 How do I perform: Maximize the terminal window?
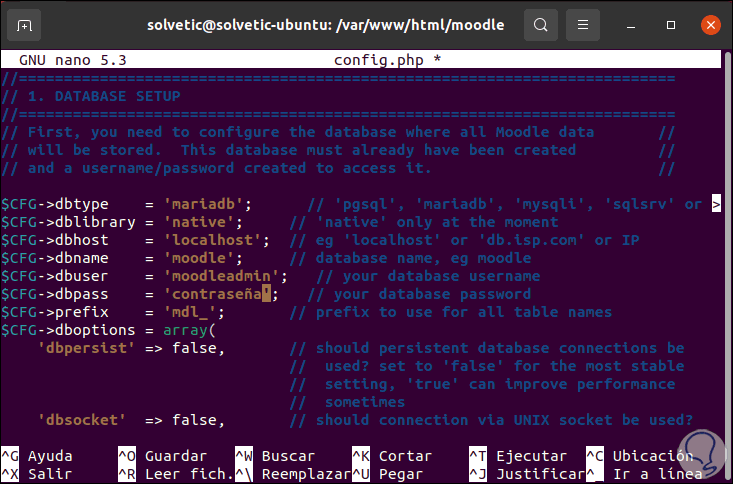point(669,24)
